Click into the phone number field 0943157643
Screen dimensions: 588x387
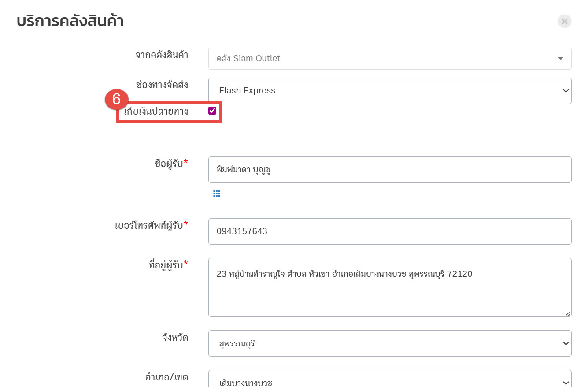[x=389, y=231]
